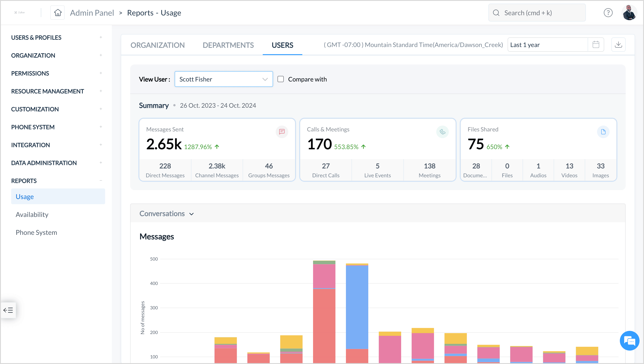Image resolution: width=644 pixels, height=364 pixels.
Task: Click the Files Shared document icon
Action: [x=603, y=132]
